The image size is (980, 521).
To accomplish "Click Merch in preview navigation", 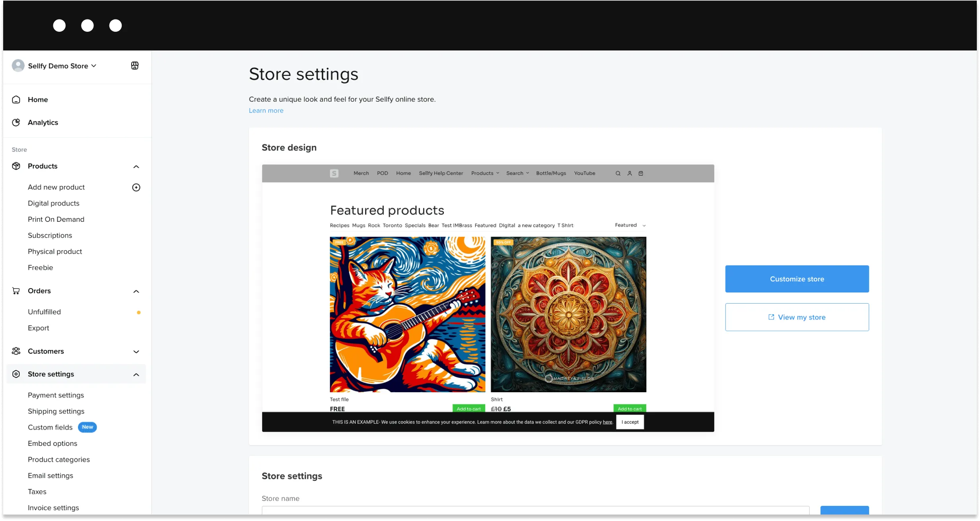I will point(361,173).
